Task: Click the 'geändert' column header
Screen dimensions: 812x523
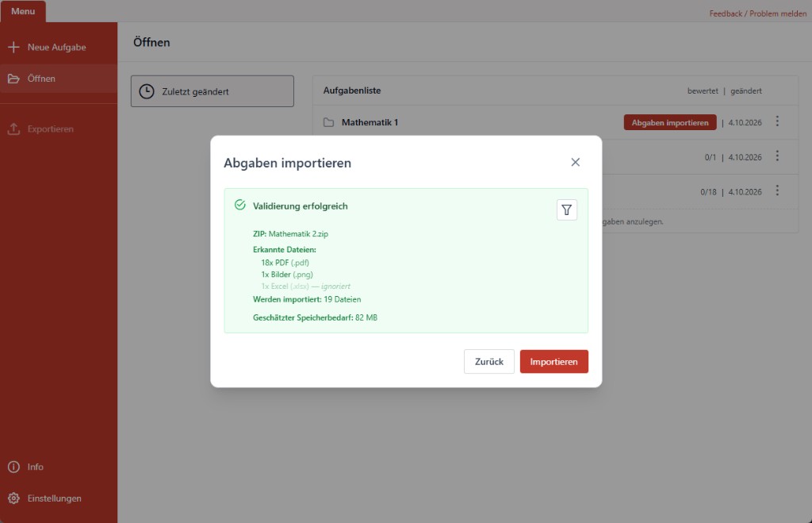Action: click(745, 90)
